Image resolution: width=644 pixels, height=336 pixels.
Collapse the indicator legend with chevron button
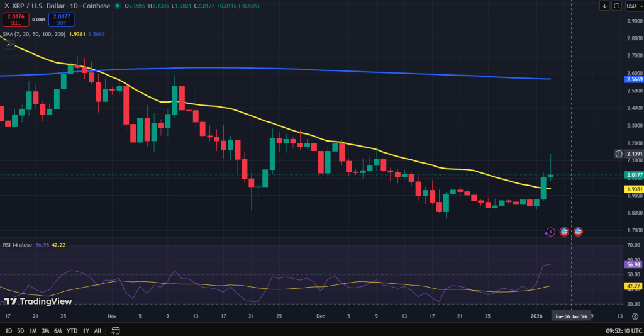9,45
